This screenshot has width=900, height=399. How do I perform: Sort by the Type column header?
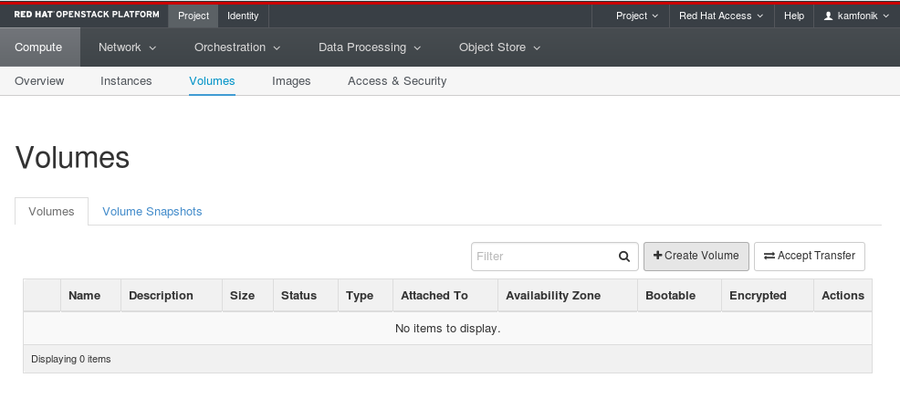[366, 296]
